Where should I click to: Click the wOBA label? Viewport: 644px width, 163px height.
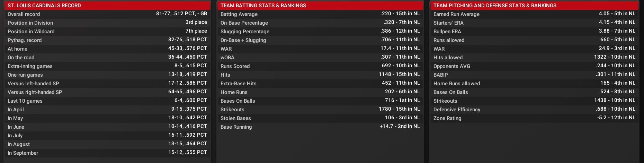point(227,58)
